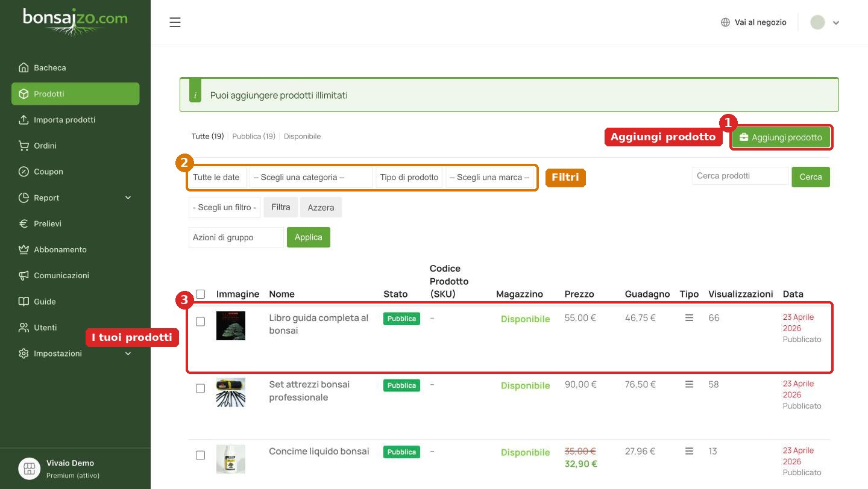Image resolution: width=868 pixels, height=489 pixels.
Task: Click the Cerca button
Action: pos(811,176)
